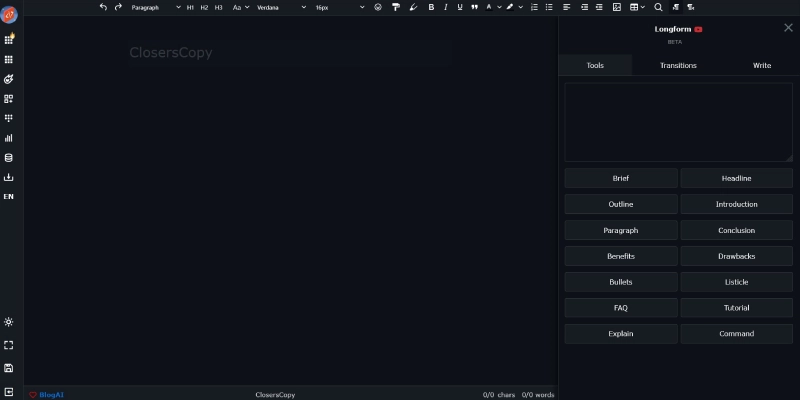
Task: Click the exit arrow icon at sidebar bottom
Action: coord(9,392)
